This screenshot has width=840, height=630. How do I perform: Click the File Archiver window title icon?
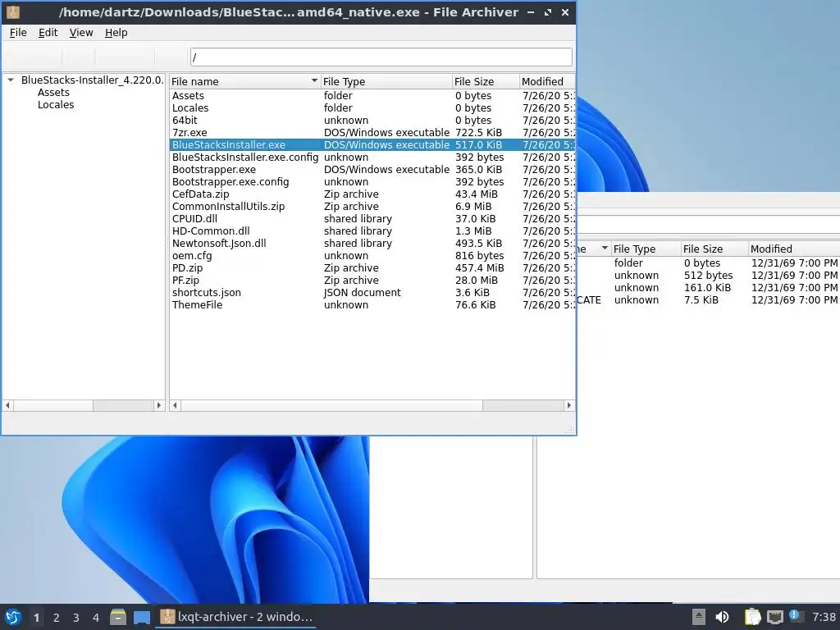13,11
